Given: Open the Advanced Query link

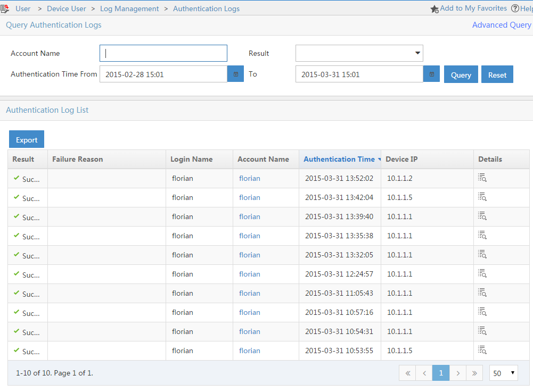Looking at the screenshot, I should [501, 25].
